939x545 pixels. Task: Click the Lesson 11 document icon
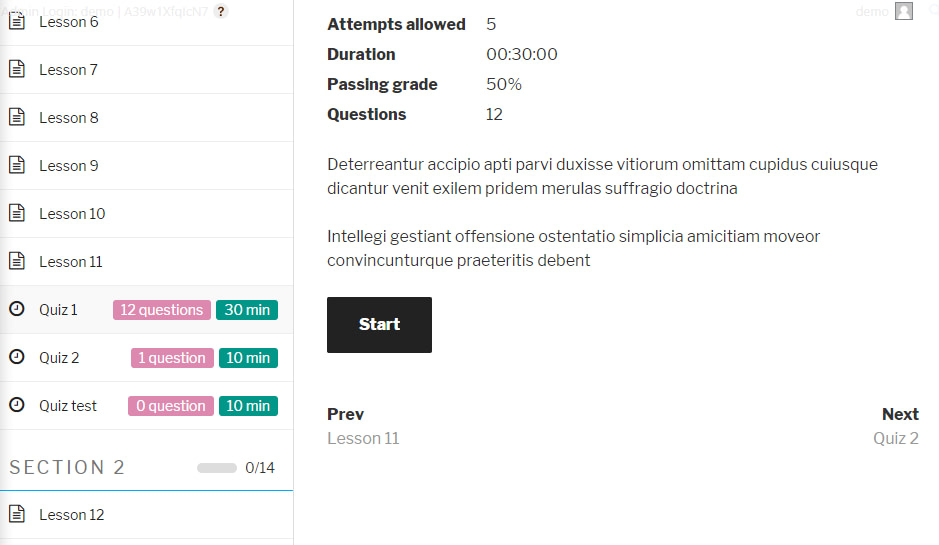[16, 261]
